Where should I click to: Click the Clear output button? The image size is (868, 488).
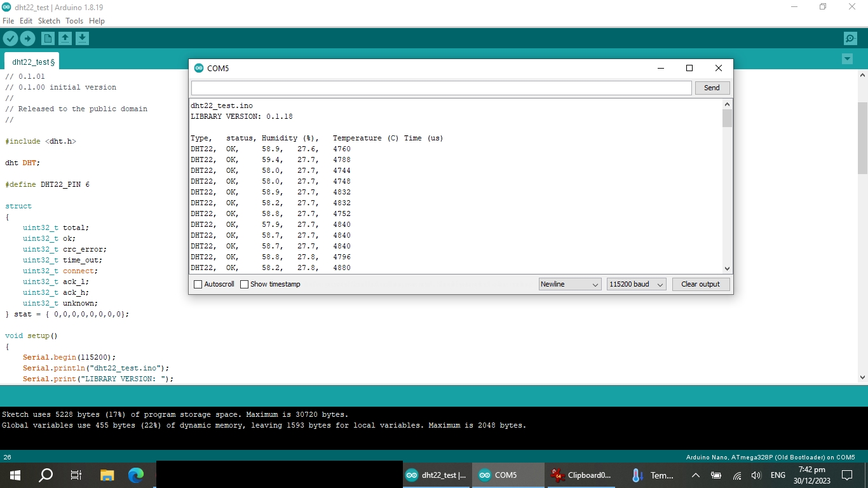700,285
